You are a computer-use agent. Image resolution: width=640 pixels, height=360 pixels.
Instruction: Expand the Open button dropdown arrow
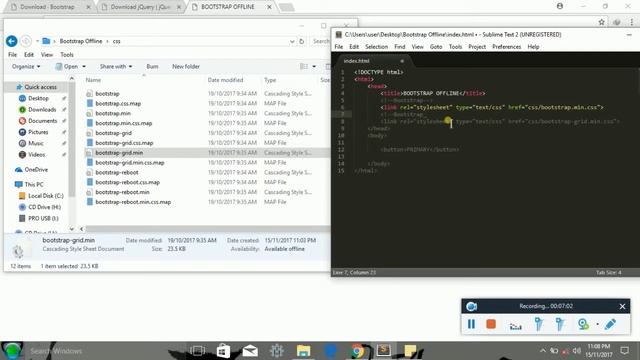84,66
